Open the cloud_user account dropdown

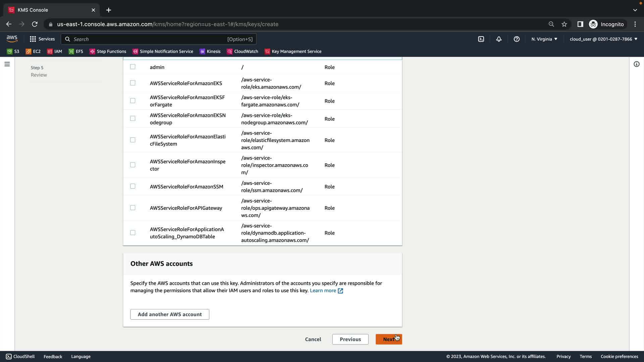click(x=603, y=39)
